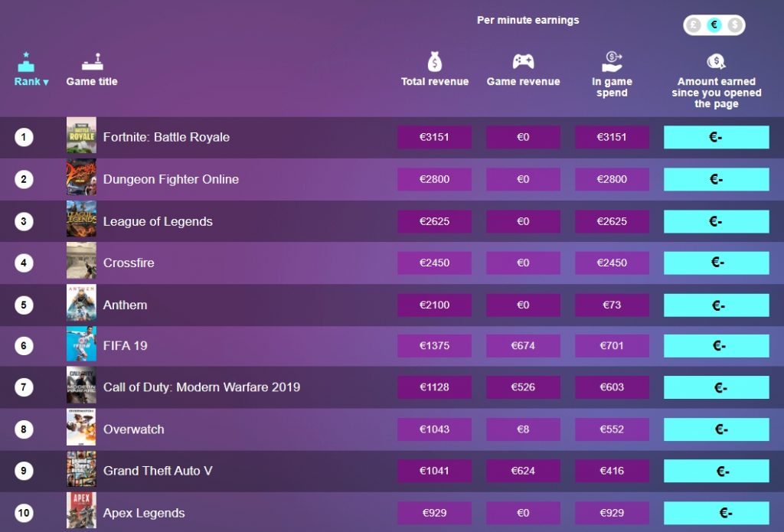Image resolution: width=784 pixels, height=532 pixels.
Task: Open the Fortnite: Battle Royale cover thumbnail
Action: (x=81, y=135)
